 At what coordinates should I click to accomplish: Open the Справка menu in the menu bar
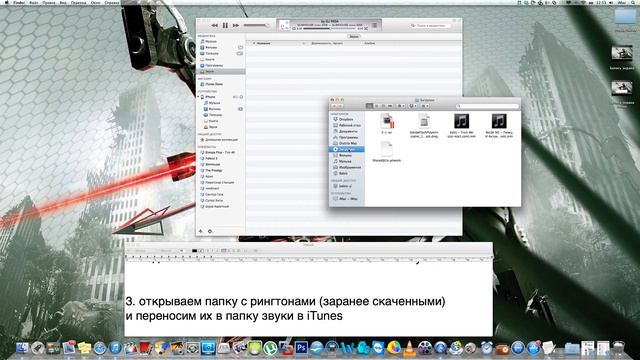point(112,2)
